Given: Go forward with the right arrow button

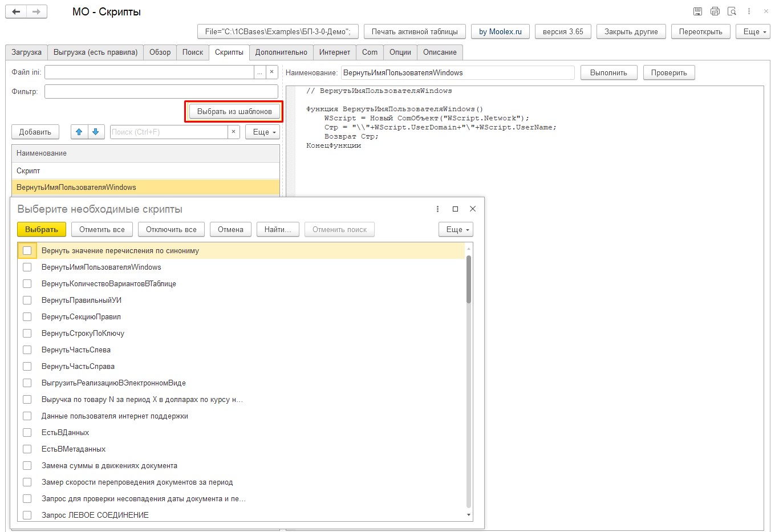Looking at the screenshot, I should click(x=36, y=11).
